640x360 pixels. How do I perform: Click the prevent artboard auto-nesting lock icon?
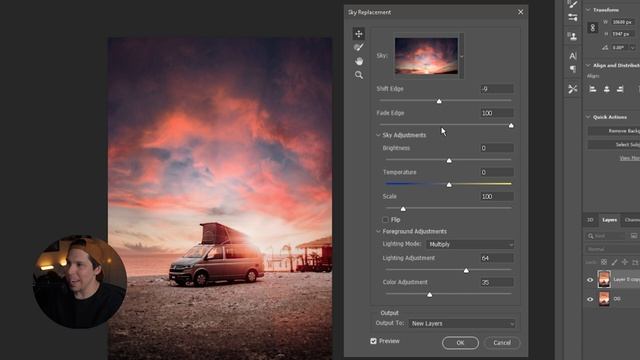[x=635, y=262]
